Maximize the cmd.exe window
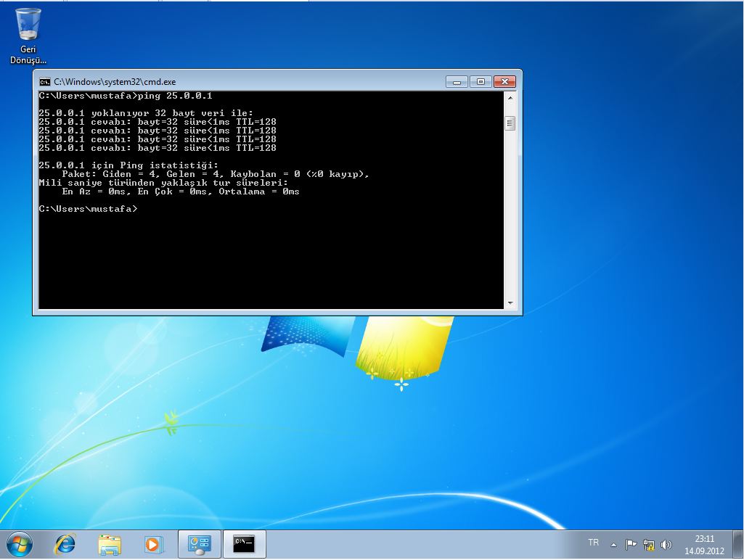Viewport: 744px width, 560px height. [x=481, y=82]
